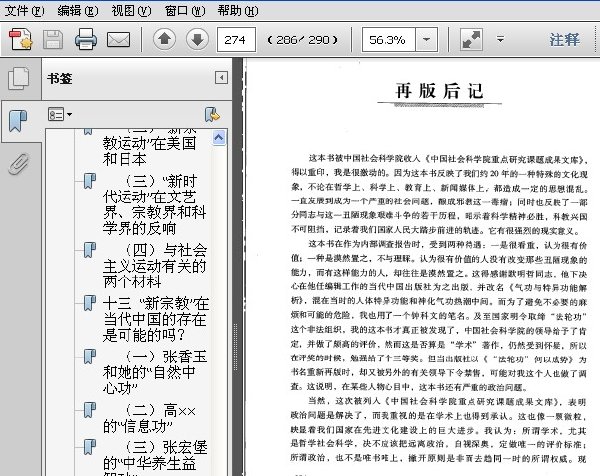Click the Save floppy disk icon

pos(53,39)
